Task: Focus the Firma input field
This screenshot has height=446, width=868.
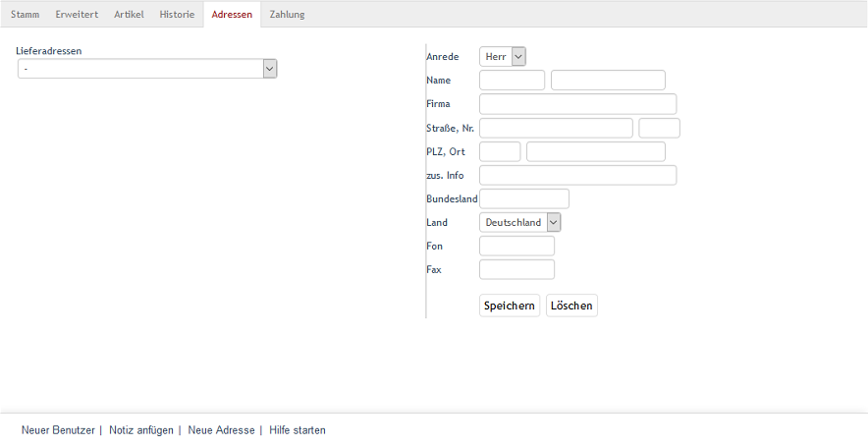Action: 577,104
